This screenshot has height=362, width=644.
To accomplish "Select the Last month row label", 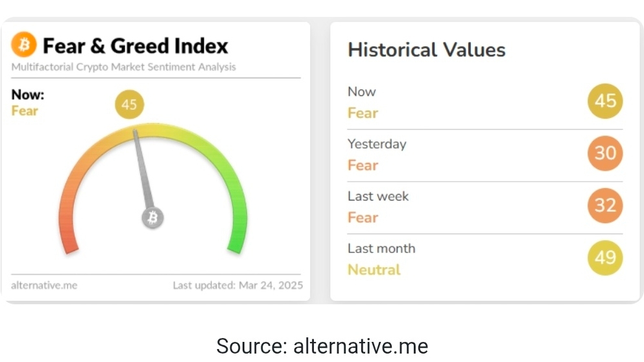I will point(381,248).
